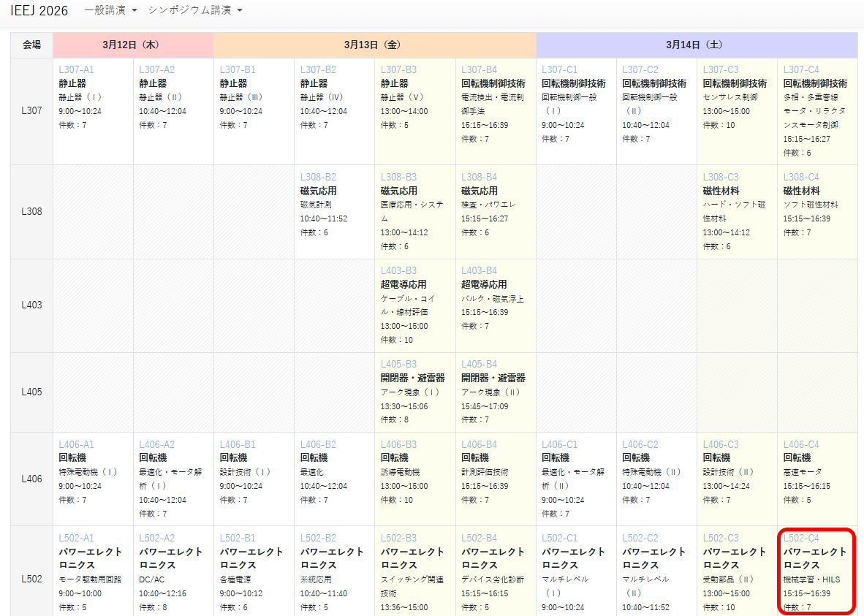The image size is (864, 616).
Task: Select session L403-B4 link
Action: coord(479,271)
